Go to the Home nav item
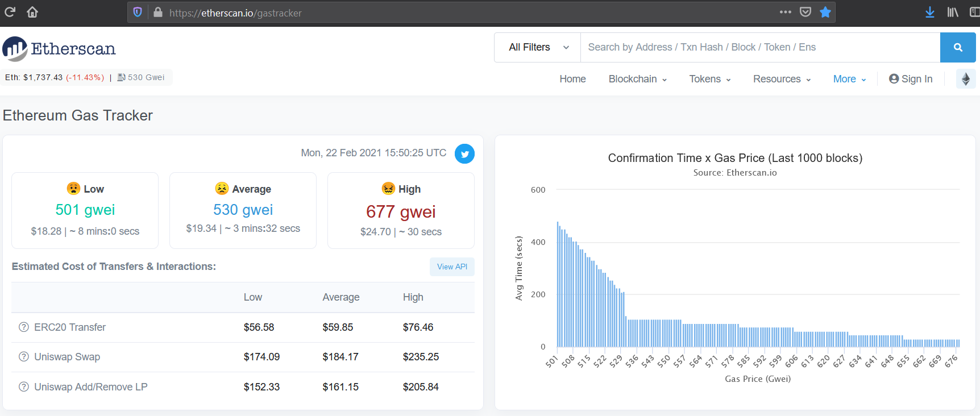 coord(572,79)
